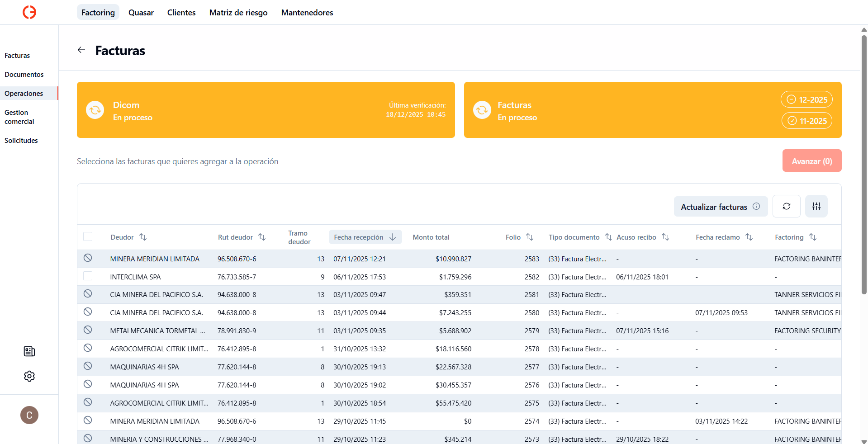
Task: Open user avatar C profile
Action: (29, 415)
